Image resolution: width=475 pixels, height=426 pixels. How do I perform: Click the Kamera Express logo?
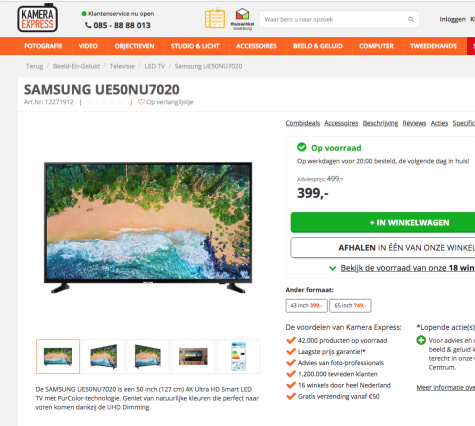click(37, 18)
